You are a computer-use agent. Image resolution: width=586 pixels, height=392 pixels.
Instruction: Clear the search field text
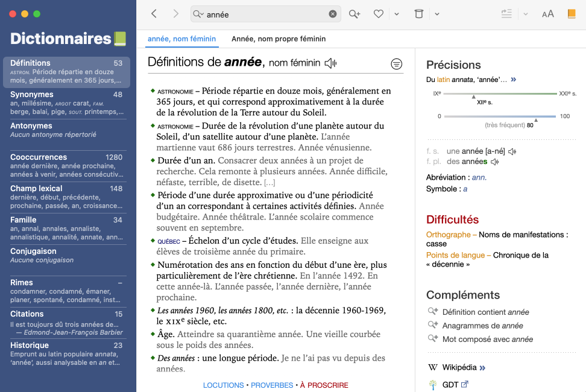coord(333,14)
